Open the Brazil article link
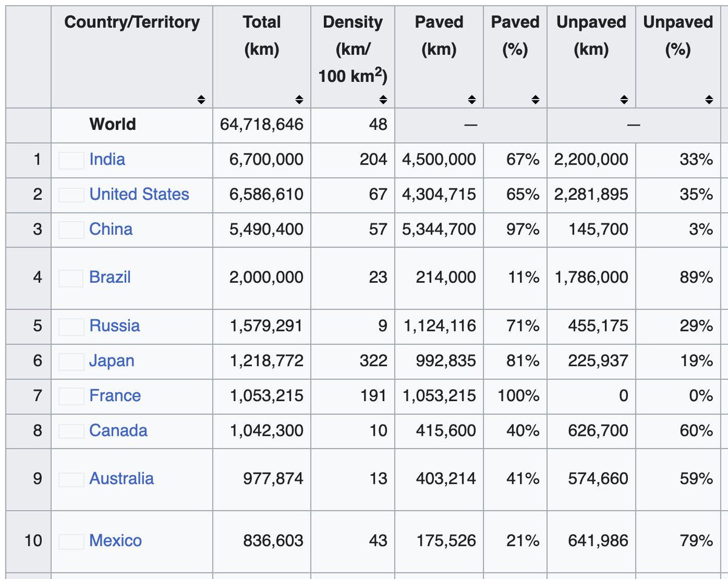This screenshot has height=579, width=728. (110, 277)
